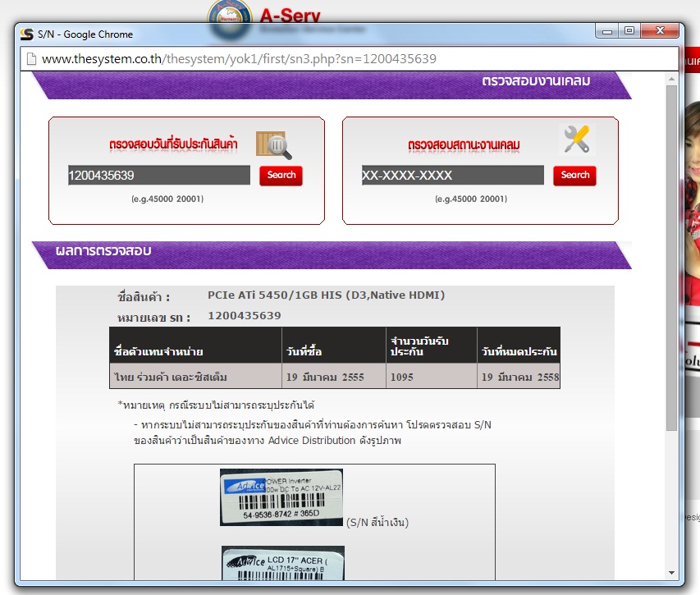Minimize the S/N Chrome window
The image size is (700, 595).
click(606, 31)
